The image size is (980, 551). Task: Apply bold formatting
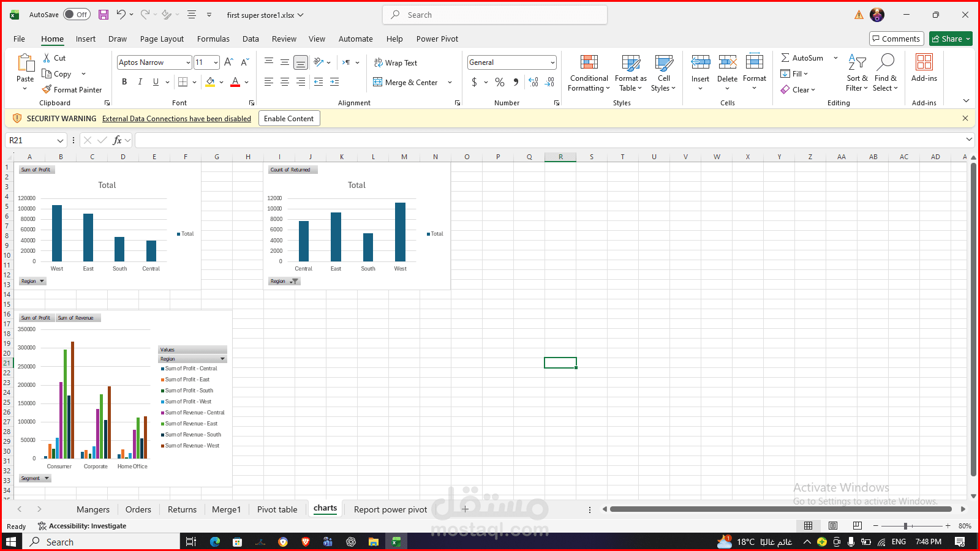pos(124,81)
